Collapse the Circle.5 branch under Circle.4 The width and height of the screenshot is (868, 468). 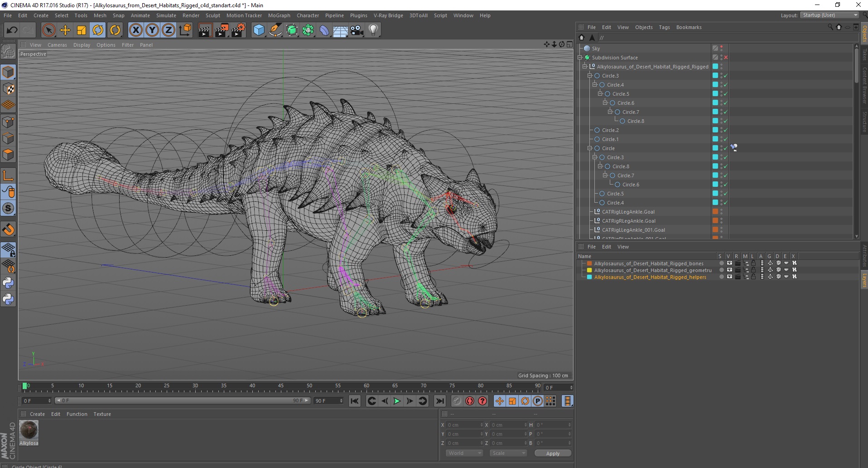tap(600, 94)
